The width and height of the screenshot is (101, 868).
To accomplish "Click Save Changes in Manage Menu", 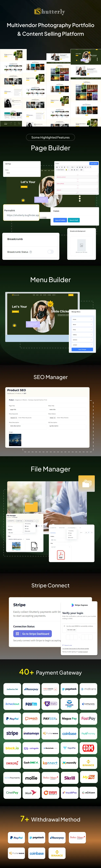I will [82, 349].
